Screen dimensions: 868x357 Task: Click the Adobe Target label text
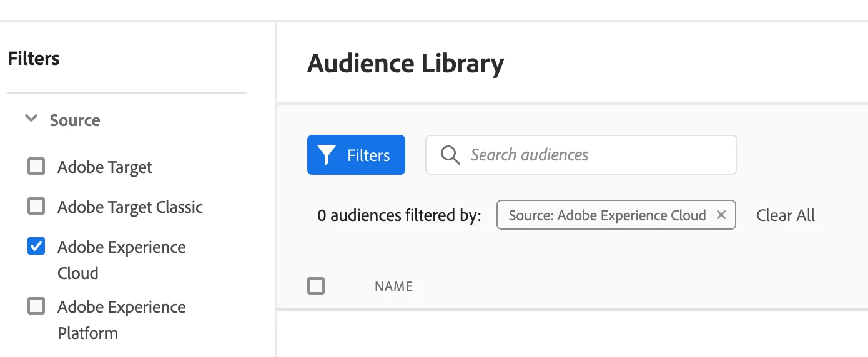105,167
